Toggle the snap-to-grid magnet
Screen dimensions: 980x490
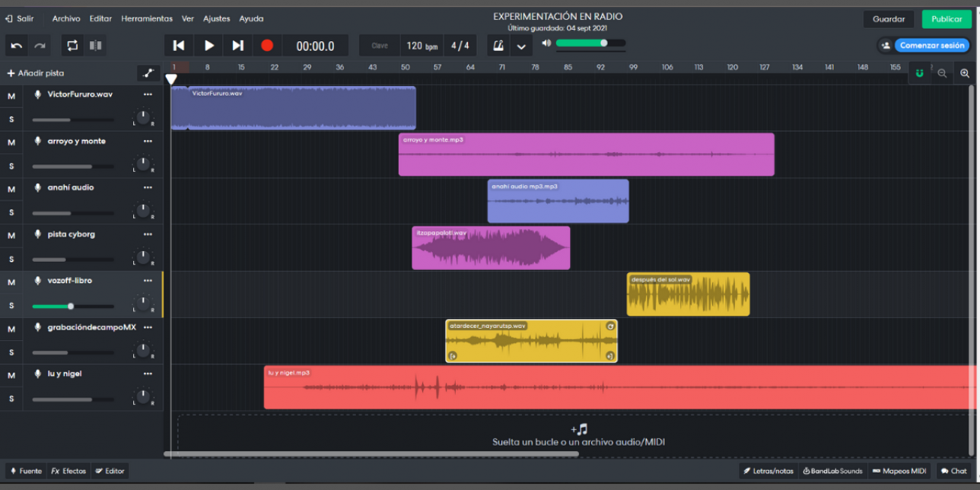pyautogui.click(x=920, y=73)
